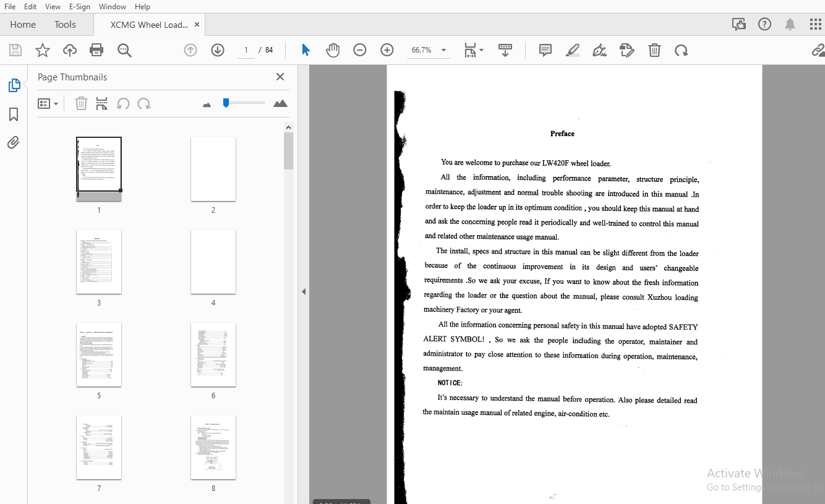Open the Bookmarks sidebar panel
Screen dimensions: 825x504
[14, 114]
